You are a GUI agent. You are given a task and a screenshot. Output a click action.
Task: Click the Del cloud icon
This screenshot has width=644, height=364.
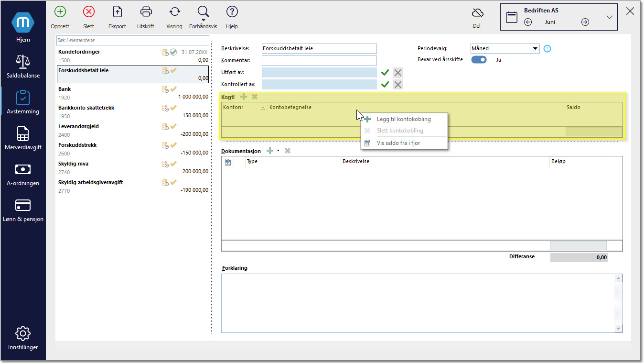coord(477,13)
